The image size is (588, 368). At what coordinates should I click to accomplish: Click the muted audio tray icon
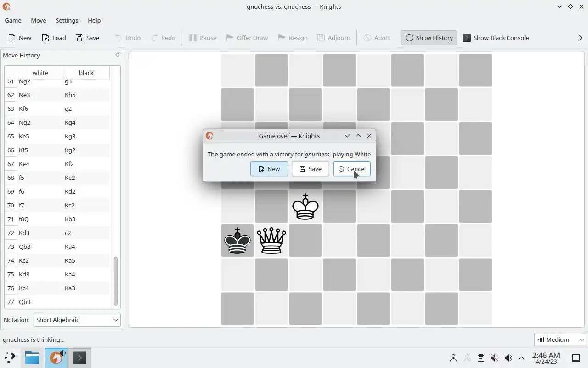[x=494, y=358]
